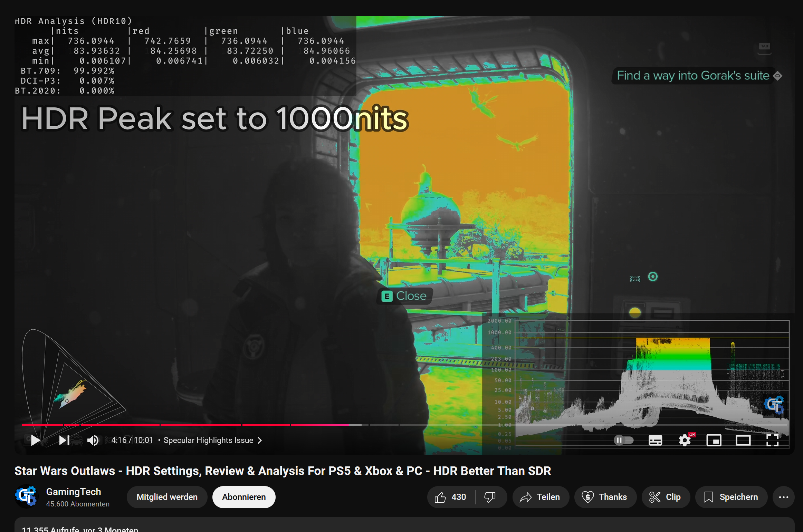Disable autoplay with the toggle
This screenshot has height=532, width=803.
click(624, 441)
